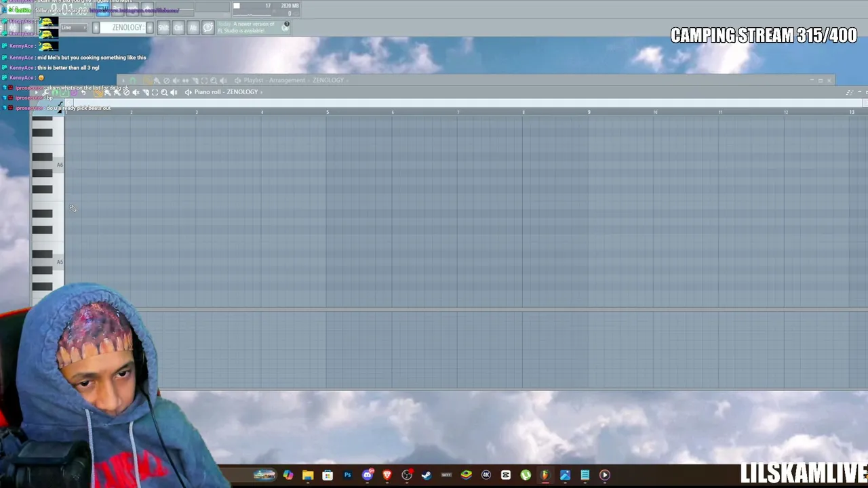Click the A5 piano key
868x488 pixels.
48,262
